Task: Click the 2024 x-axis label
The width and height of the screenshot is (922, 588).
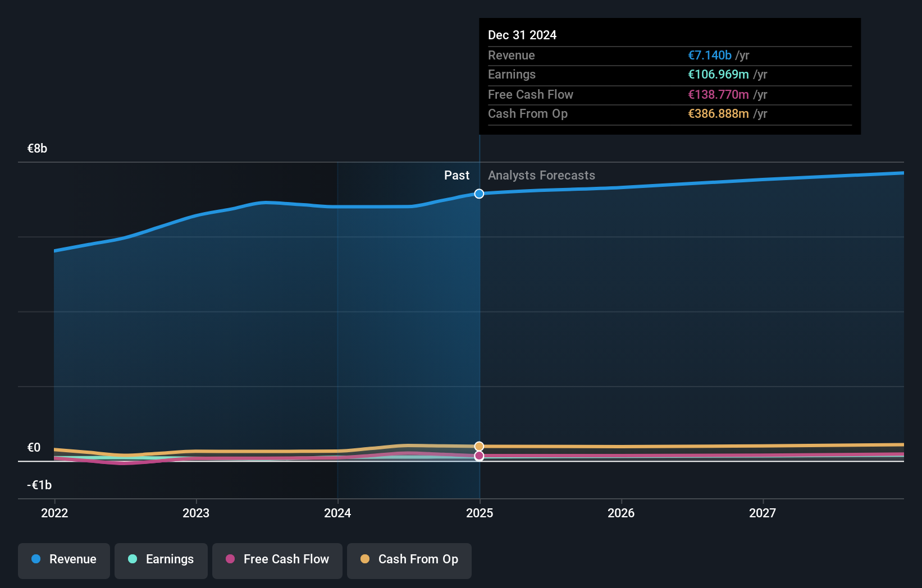Action: tap(337, 513)
